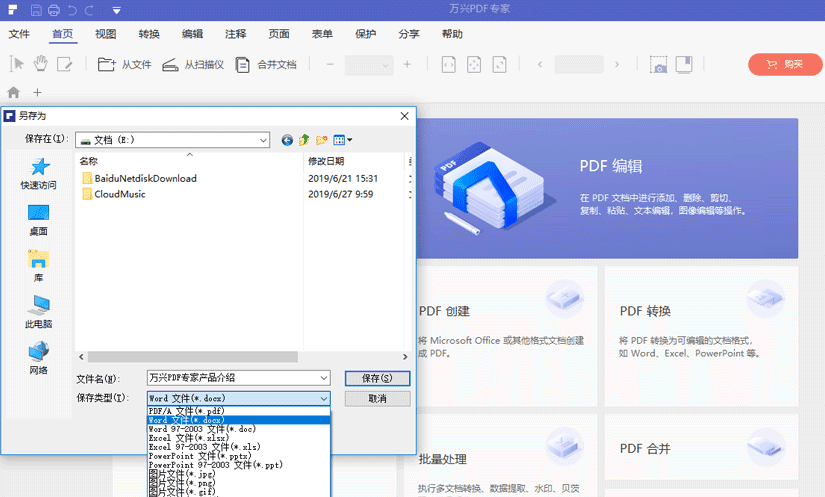Image resolution: width=825 pixels, height=497 pixels.
Task: Click the 取消 button
Action: click(377, 399)
